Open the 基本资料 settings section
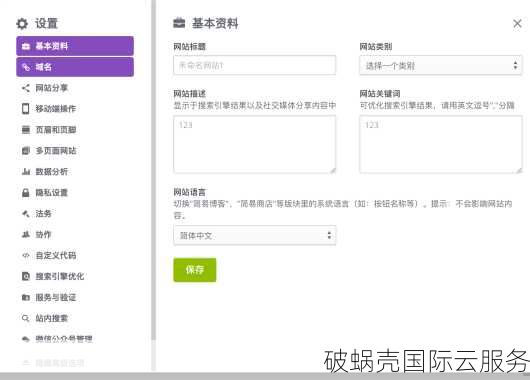The height and width of the screenshot is (380, 530). (x=75, y=46)
